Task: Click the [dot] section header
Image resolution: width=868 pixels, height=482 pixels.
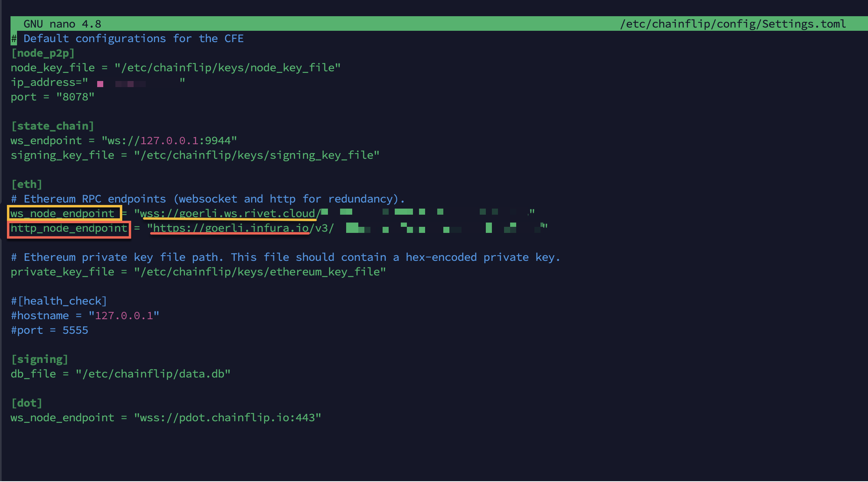Action: click(27, 403)
